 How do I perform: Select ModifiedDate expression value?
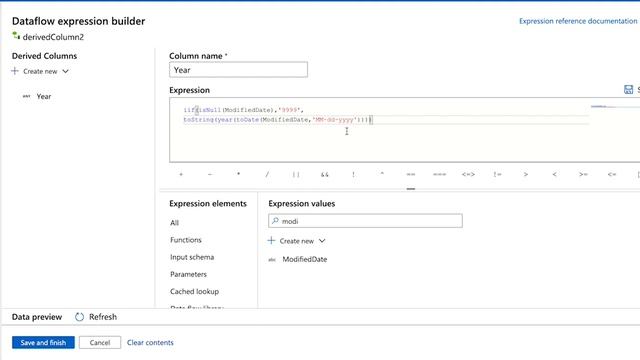305,260
